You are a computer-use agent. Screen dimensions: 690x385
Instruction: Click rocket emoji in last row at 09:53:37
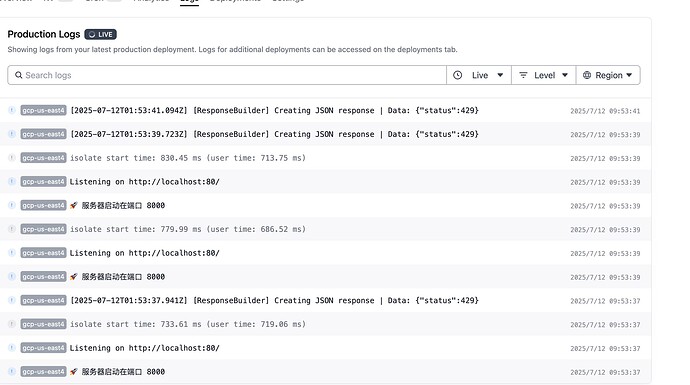pos(73,371)
